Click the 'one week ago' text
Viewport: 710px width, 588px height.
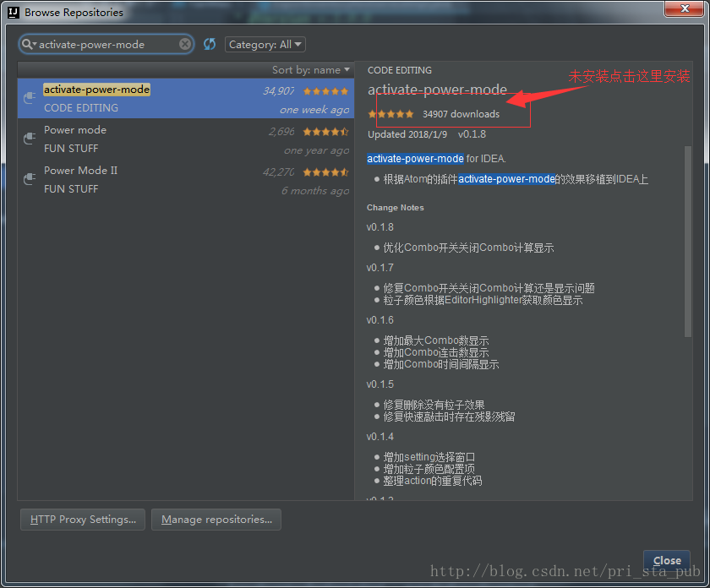(314, 110)
